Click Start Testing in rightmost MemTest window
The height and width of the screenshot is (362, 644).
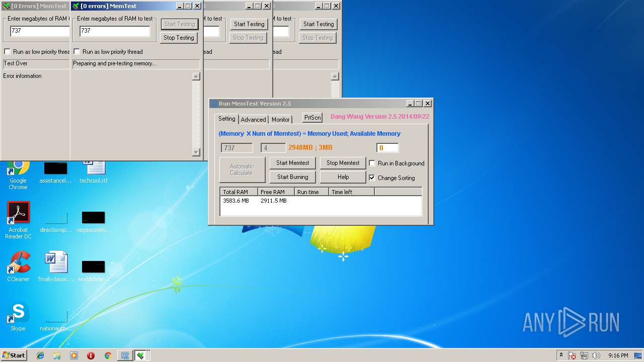click(x=318, y=24)
